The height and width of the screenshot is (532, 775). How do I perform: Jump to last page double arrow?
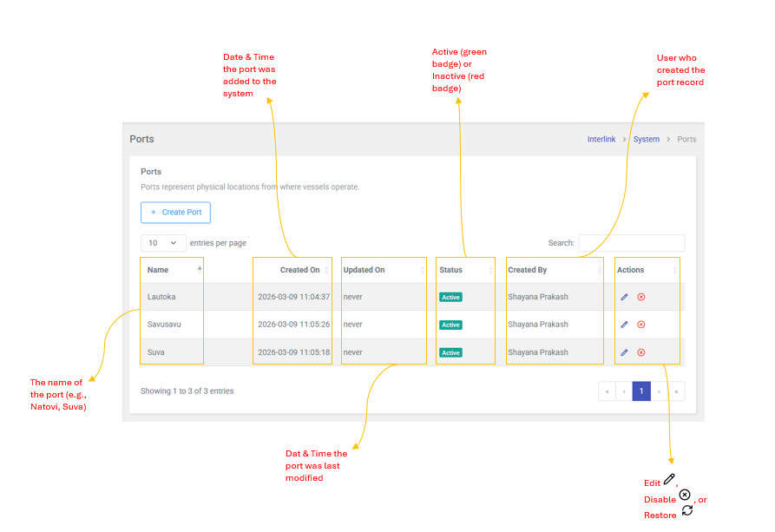point(675,391)
